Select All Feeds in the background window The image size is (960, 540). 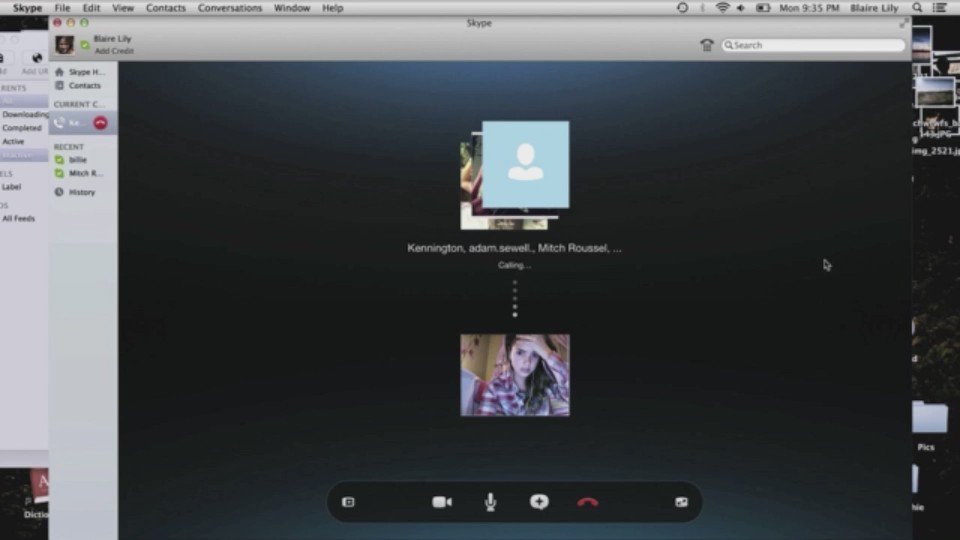click(18, 219)
